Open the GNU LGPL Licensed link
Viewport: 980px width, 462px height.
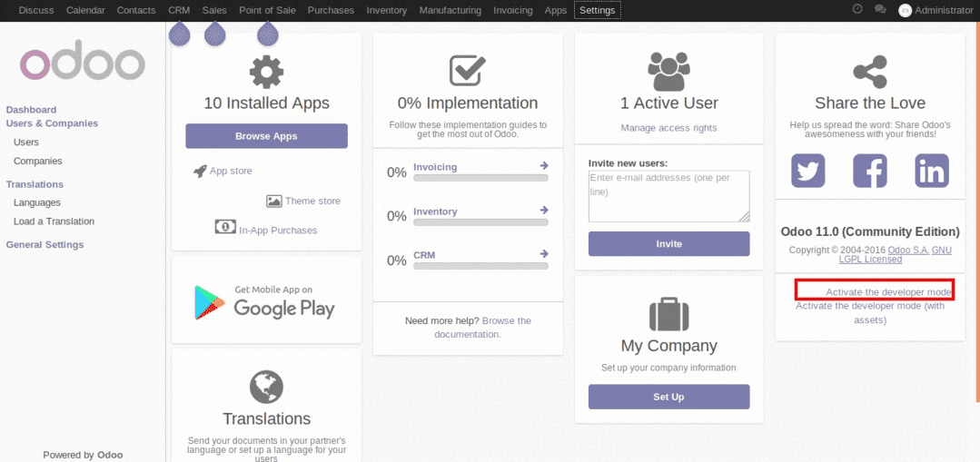[x=895, y=255]
